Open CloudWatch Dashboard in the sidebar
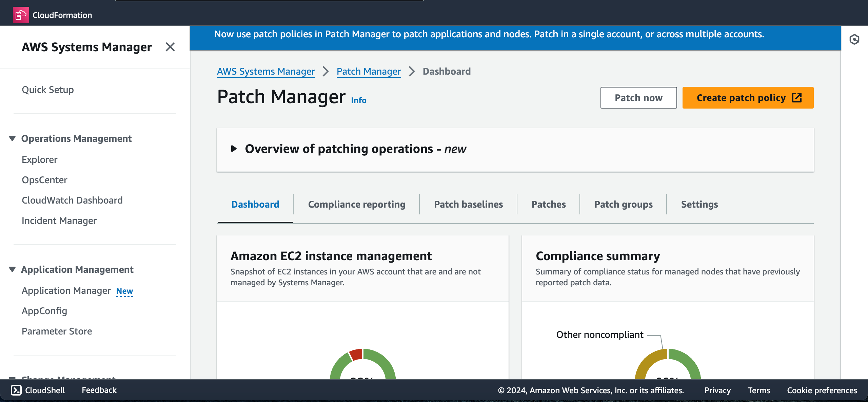The height and width of the screenshot is (402, 868). (72, 200)
